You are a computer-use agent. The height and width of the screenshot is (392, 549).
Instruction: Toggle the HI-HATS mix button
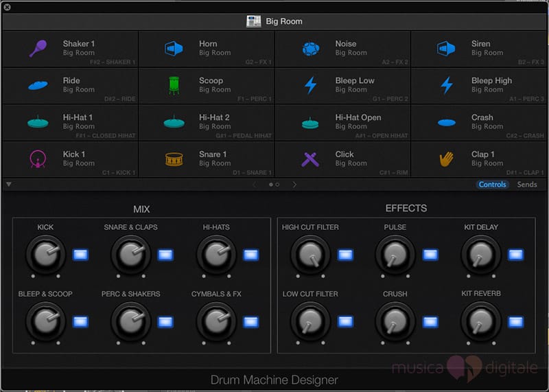coord(251,255)
